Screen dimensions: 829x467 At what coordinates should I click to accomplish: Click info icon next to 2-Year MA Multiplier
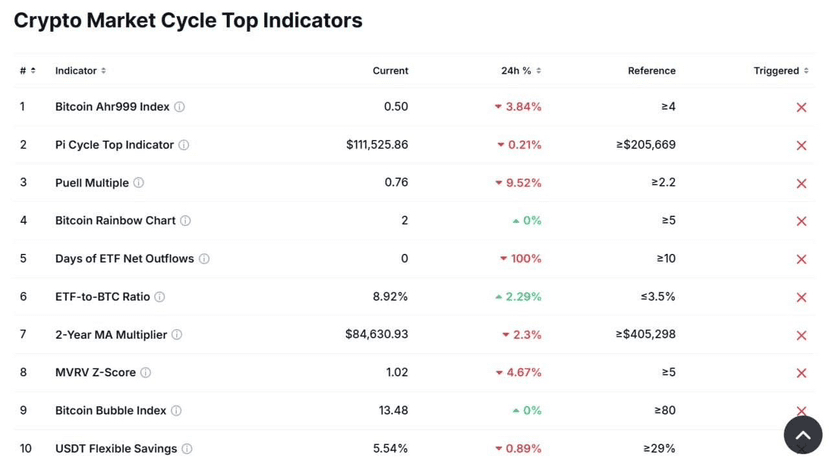[x=177, y=335]
